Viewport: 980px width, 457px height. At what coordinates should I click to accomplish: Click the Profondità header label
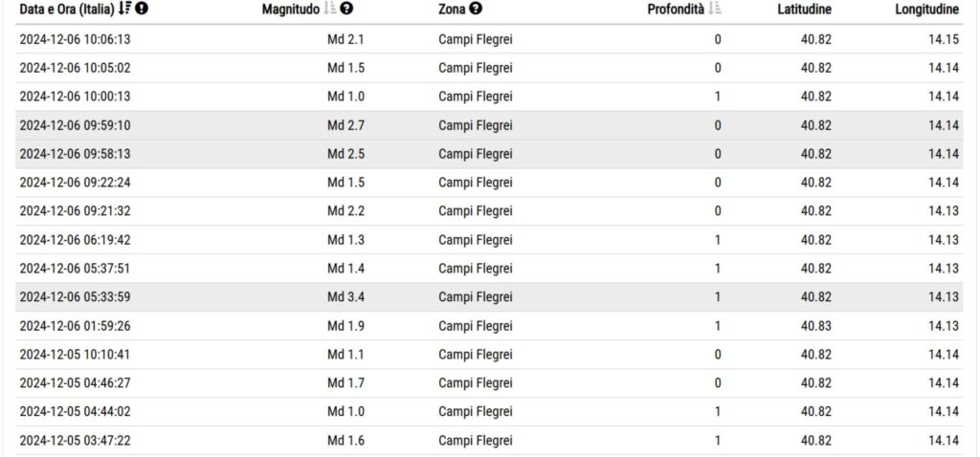click(677, 10)
